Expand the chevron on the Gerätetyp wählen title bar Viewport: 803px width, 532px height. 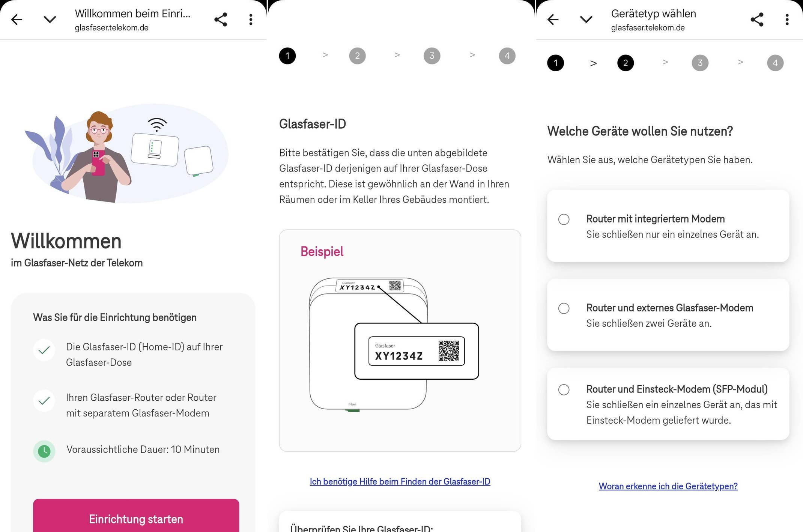coord(586,19)
